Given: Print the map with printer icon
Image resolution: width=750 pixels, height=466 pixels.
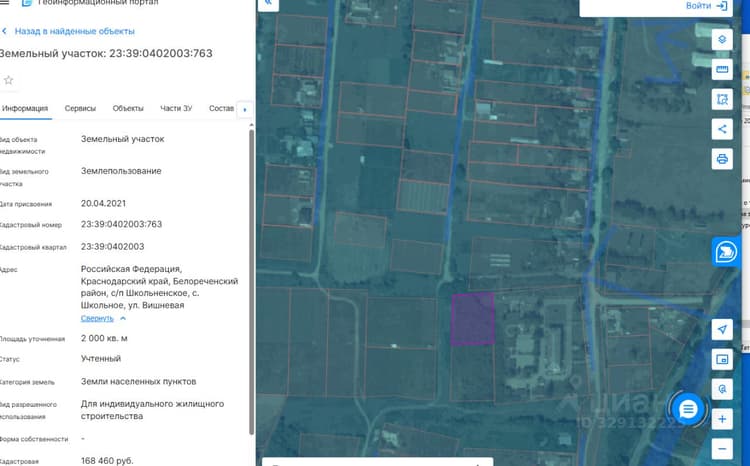Looking at the screenshot, I should (x=722, y=159).
